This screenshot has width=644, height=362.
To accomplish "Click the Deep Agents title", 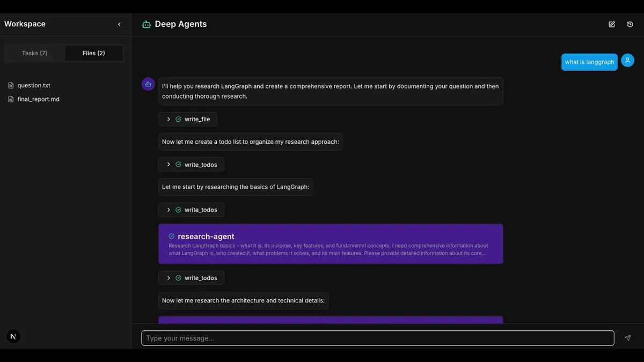I will (x=181, y=24).
